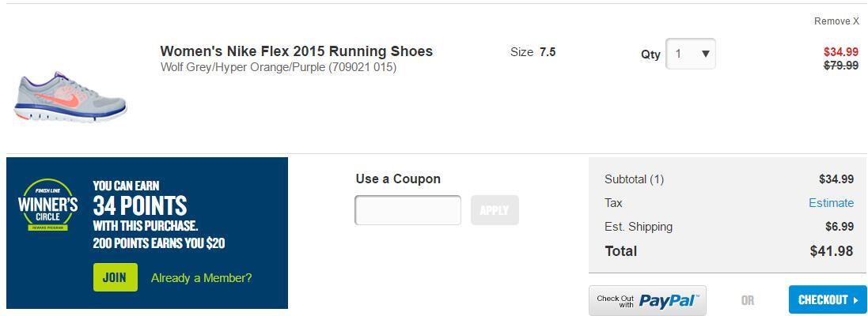Click the Nike shoe product image
Screen dimensions: 868x316
(70, 98)
